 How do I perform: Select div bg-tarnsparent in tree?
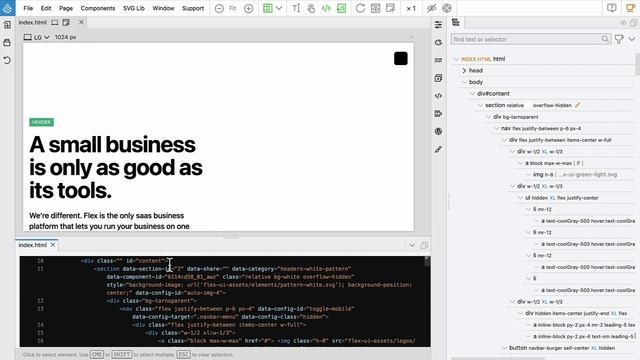516,117
